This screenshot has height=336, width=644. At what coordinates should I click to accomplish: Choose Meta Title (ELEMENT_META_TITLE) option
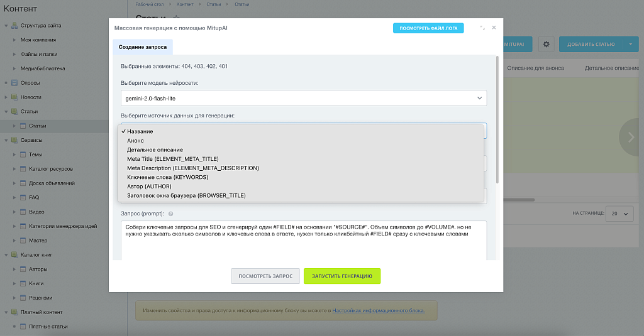(x=172, y=159)
